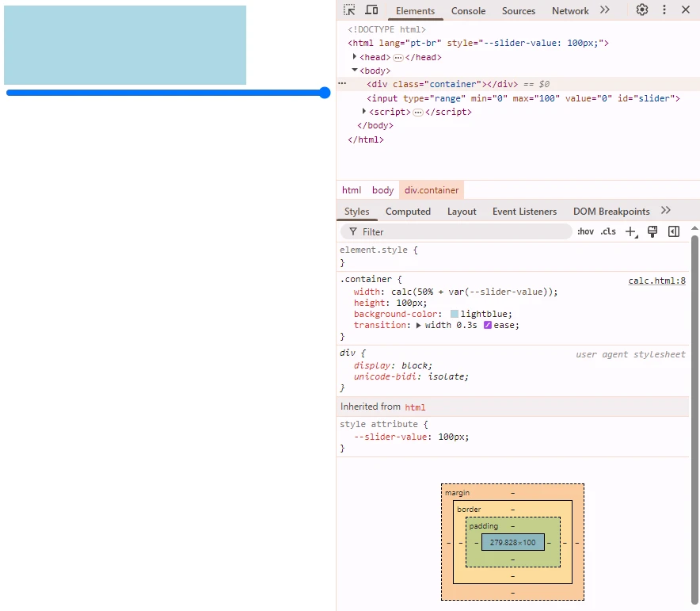
Task: Click the div.container breadcrumb
Action: tap(432, 190)
